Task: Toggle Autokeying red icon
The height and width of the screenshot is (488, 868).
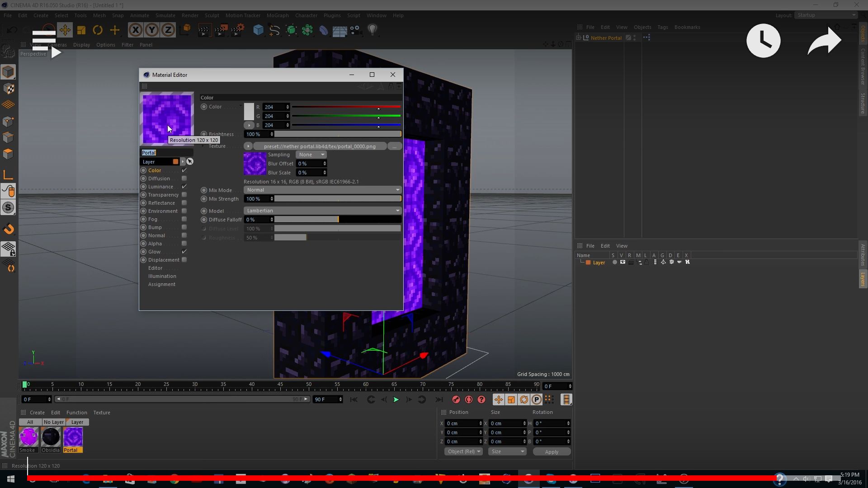Action: point(469,399)
